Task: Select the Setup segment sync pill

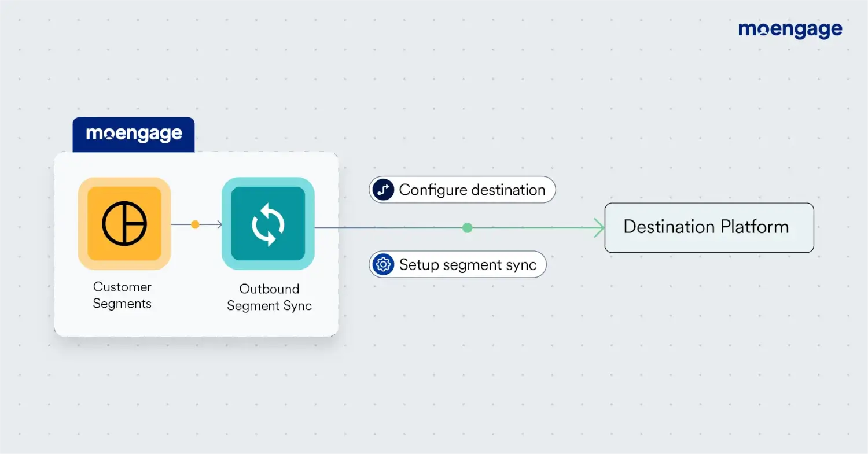Action: 458,264
